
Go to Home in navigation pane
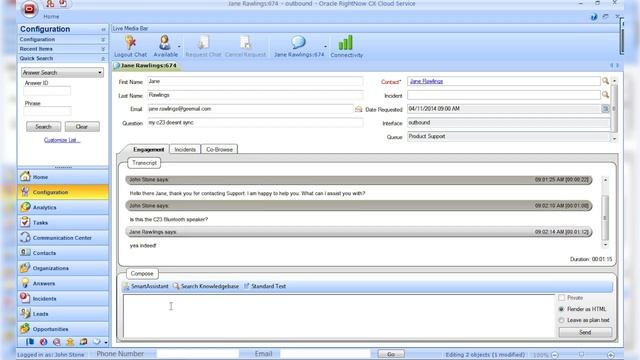[x=63, y=177]
